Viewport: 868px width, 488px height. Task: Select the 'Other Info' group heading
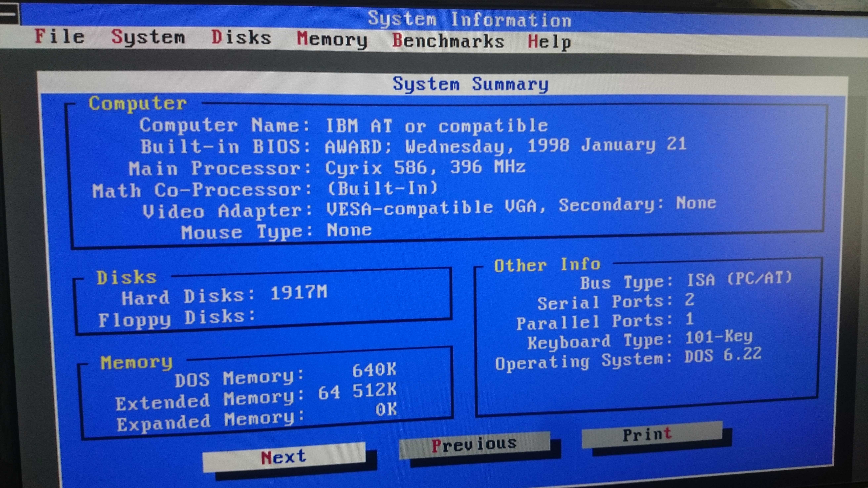pos(547,265)
